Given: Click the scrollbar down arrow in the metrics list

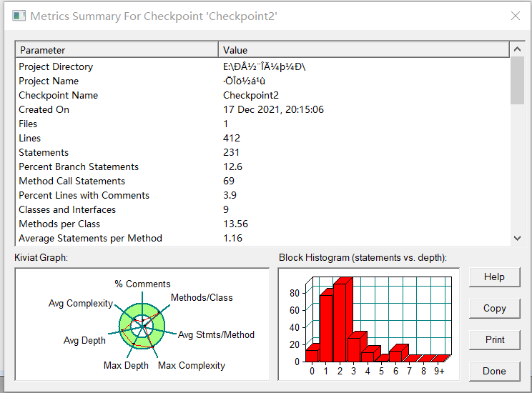Looking at the screenshot, I should point(517,238).
